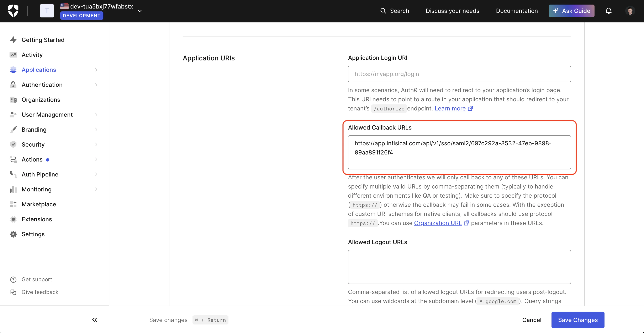Image resolution: width=644 pixels, height=333 pixels.
Task: Open Activity in sidebar
Action: click(x=32, y=55)
